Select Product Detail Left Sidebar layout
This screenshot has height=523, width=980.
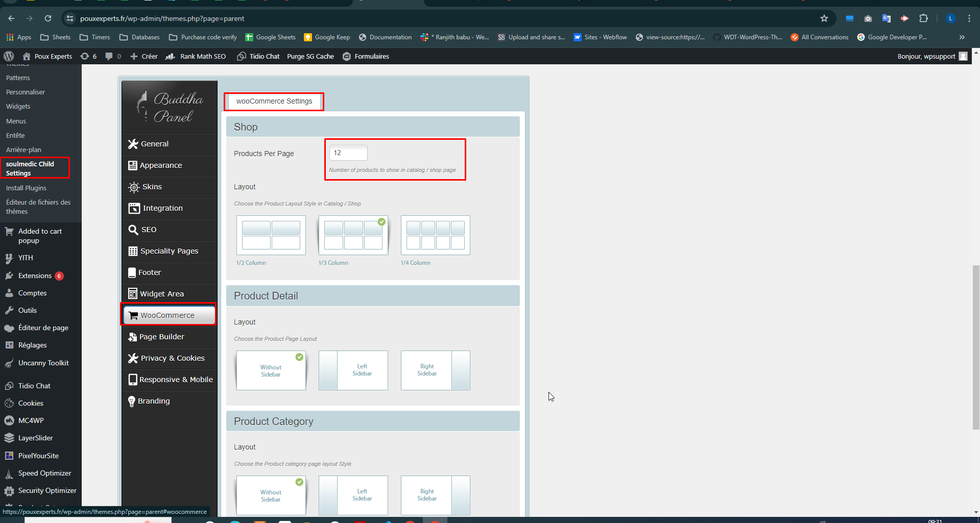[353, 370]
